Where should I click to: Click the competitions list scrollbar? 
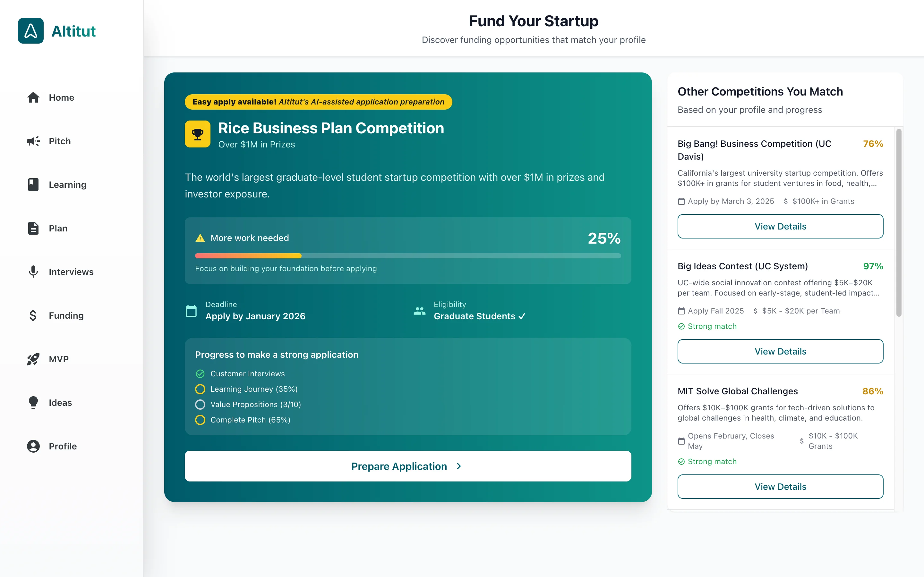899,223
